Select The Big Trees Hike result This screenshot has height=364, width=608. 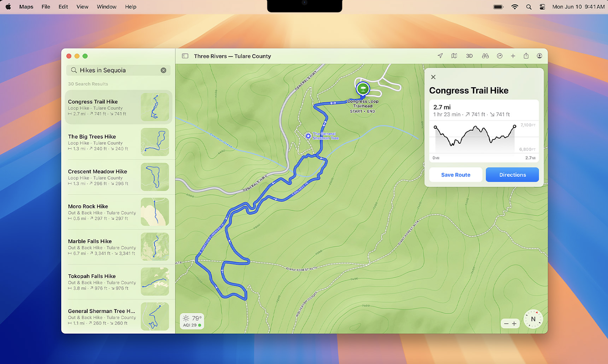click(x=119, y=142)
